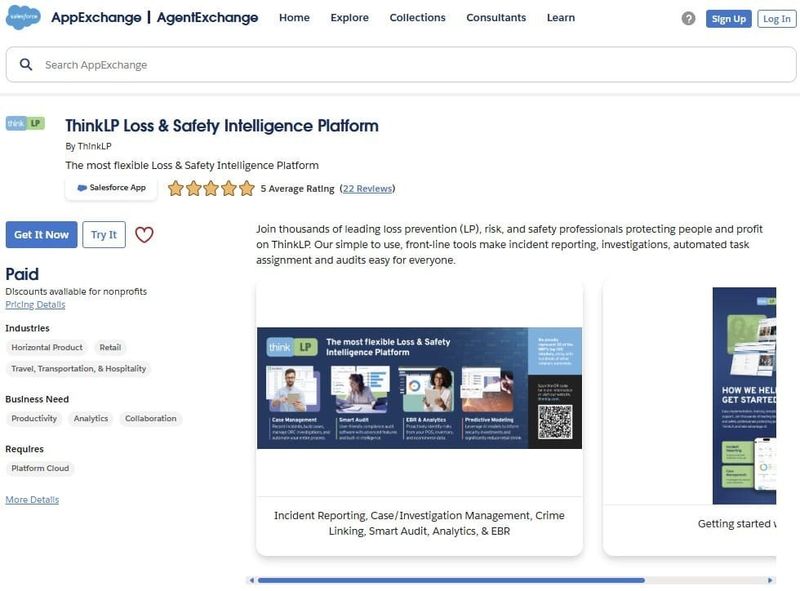Screen dimensions: 800x591
Task: Click the Salesforce App badge
Action: [x=111, y=188]
